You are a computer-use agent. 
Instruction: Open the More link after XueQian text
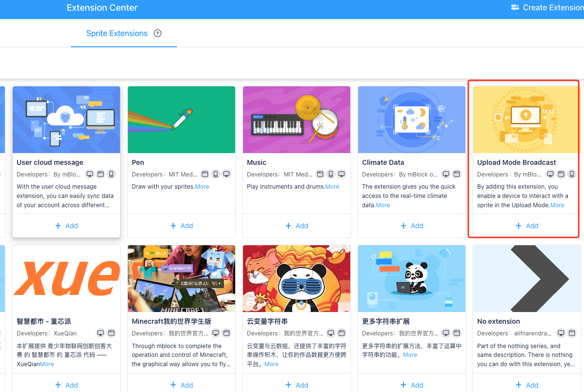click(x=47, y=364)
